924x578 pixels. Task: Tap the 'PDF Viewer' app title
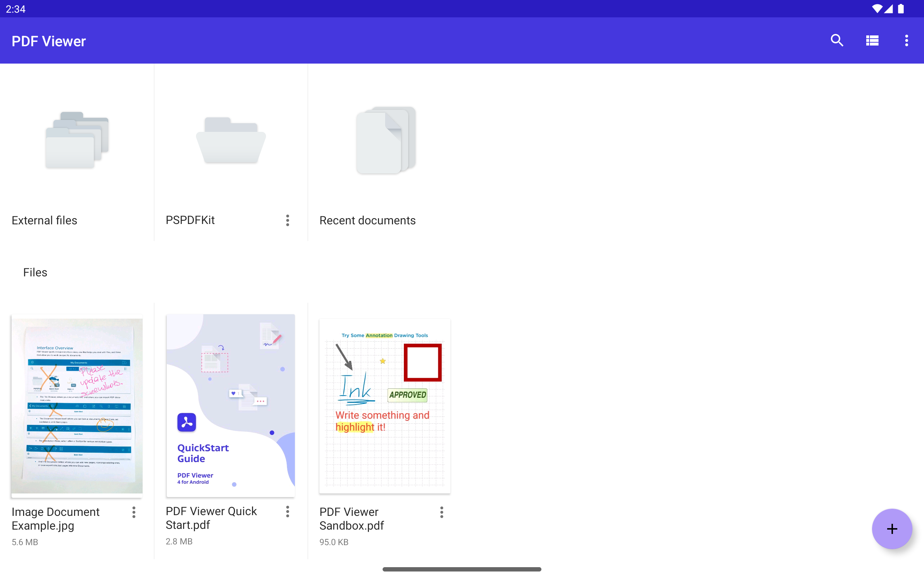(x=48, y=41)
